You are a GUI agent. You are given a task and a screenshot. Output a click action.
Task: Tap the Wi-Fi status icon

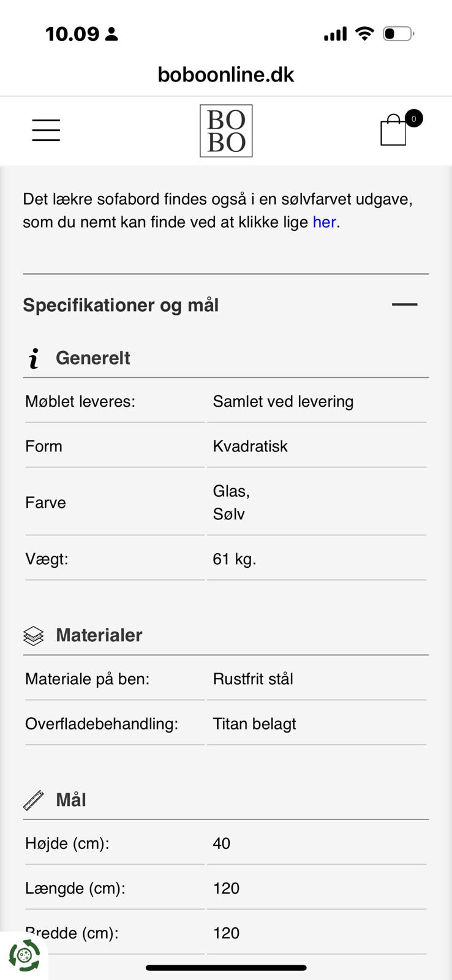tap(364, 34)
